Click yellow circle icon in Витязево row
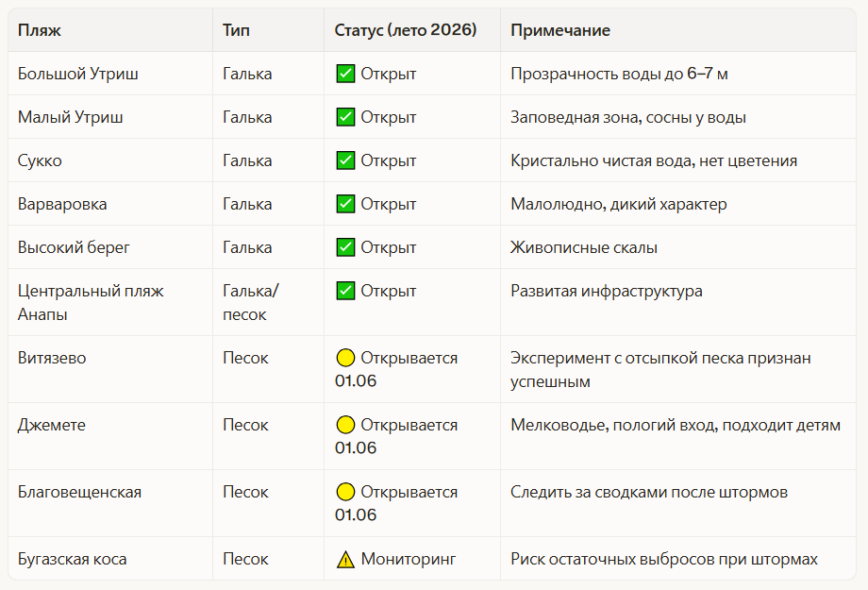Viewport: 868px width, 590px height. point(345,358)
